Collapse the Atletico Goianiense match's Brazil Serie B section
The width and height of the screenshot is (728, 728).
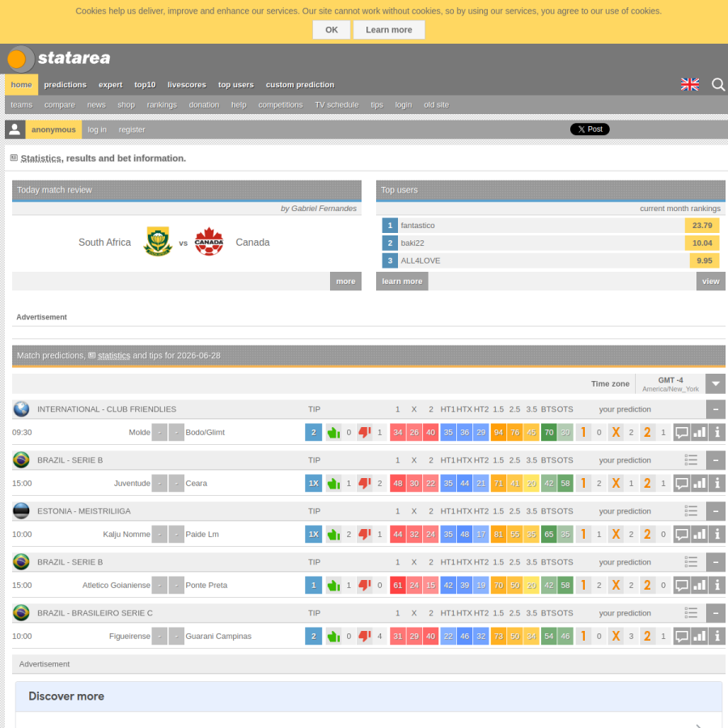click(716, 562)
